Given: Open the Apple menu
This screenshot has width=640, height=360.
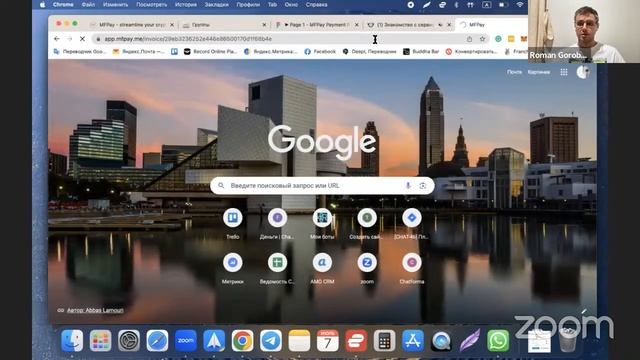Looking at the screenshot, I should click(42, 5).
